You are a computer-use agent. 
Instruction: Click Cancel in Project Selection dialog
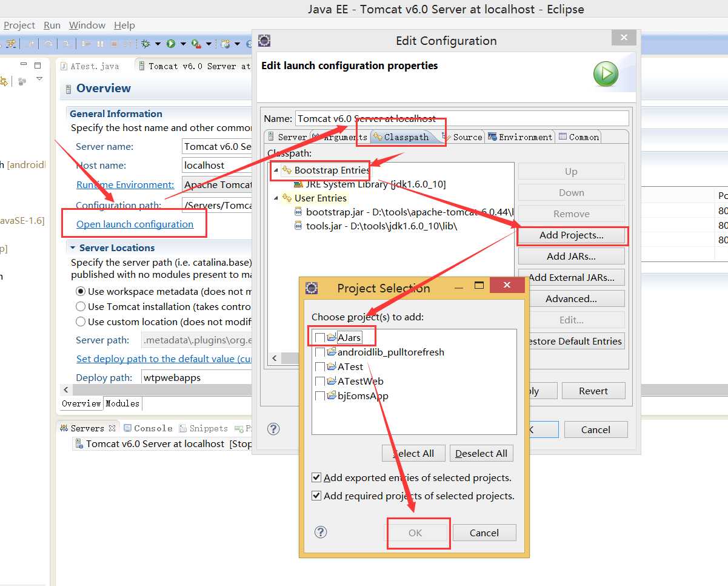(x=484, y=533)
